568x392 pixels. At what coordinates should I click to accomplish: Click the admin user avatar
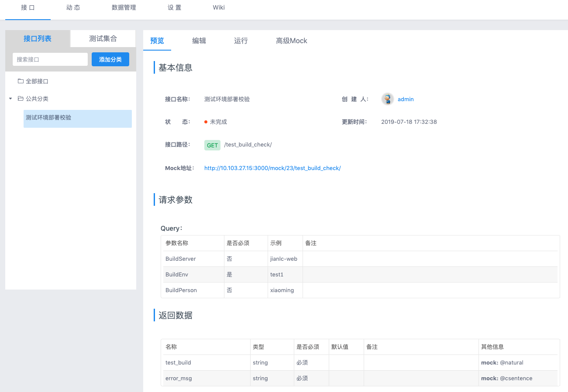387,99
